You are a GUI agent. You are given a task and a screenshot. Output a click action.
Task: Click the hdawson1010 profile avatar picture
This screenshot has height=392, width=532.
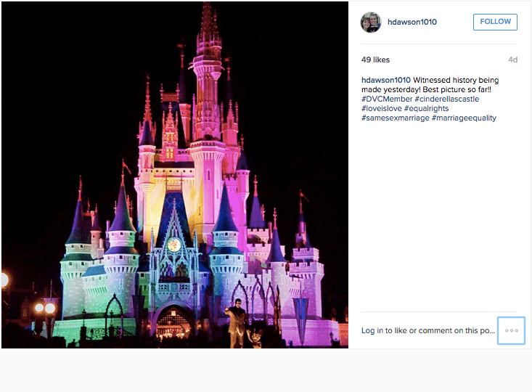click(370, 22)
